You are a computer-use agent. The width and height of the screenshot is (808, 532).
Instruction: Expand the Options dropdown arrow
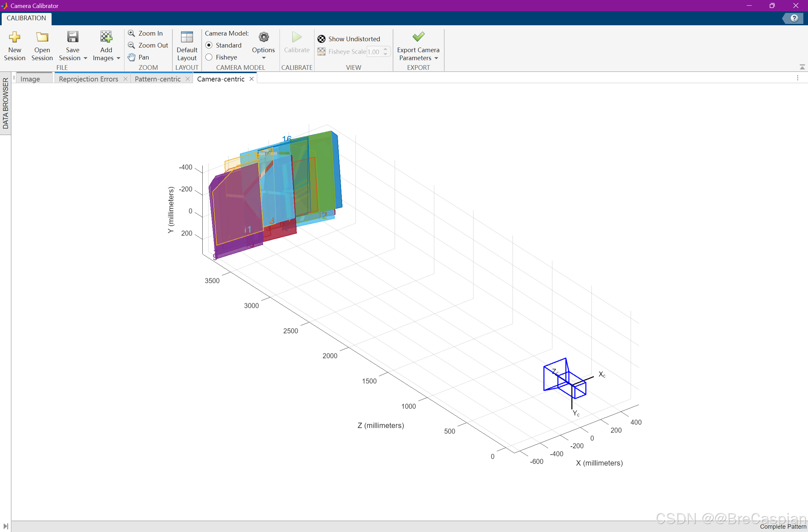(x=264, y=58)
